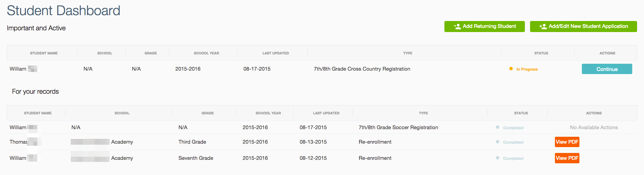This screenshot has width=644, height=175.
Task: Click Third Grade in Thomas's row
Action: pyautogui.click(x=192, y=142)
